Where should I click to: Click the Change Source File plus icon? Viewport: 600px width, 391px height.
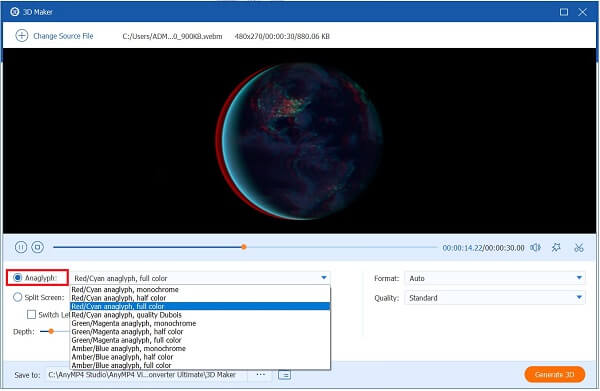click(21, 36)
